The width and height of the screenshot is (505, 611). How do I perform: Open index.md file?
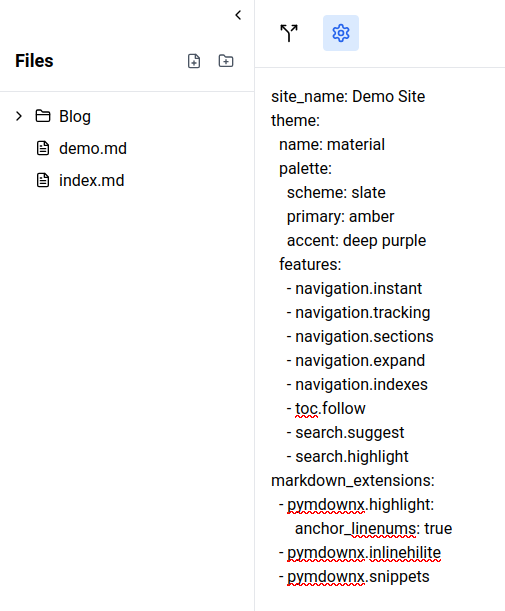92,180
